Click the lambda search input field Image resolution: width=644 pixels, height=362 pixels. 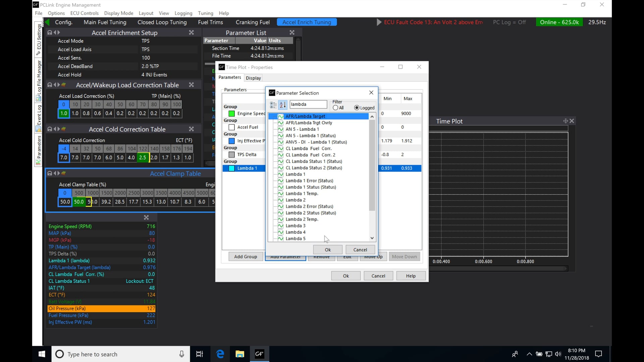[308, 104]
